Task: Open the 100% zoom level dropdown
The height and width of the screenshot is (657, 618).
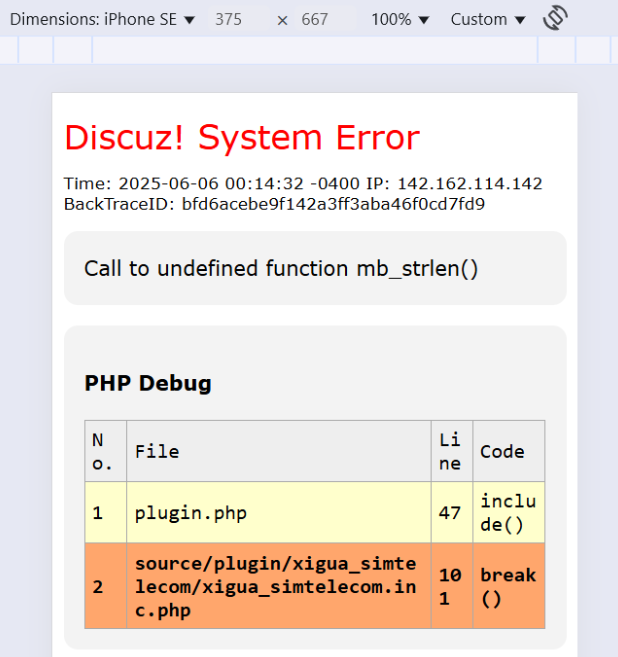Action: 399,19
